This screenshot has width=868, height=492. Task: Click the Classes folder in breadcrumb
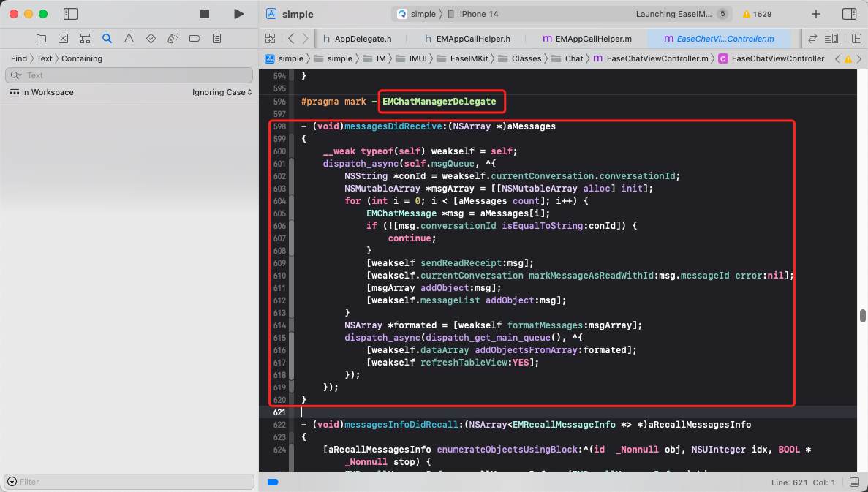[x=526, y=58]
